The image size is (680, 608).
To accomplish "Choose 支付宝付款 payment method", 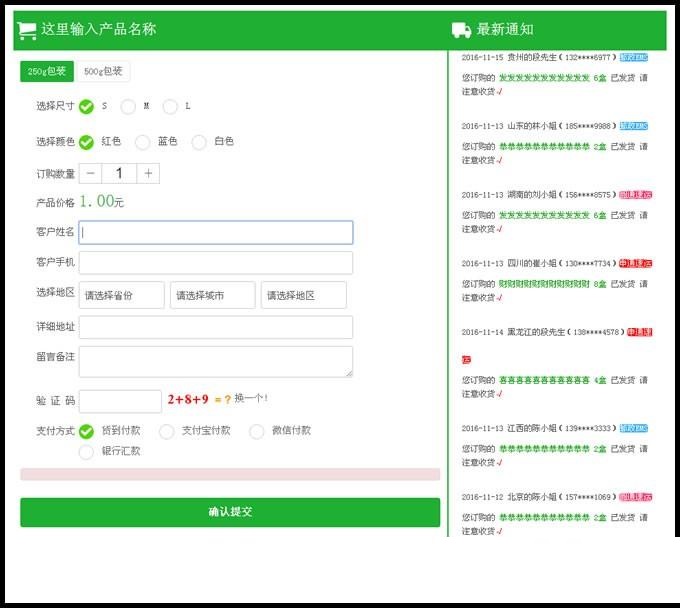I will coord(167,431).
